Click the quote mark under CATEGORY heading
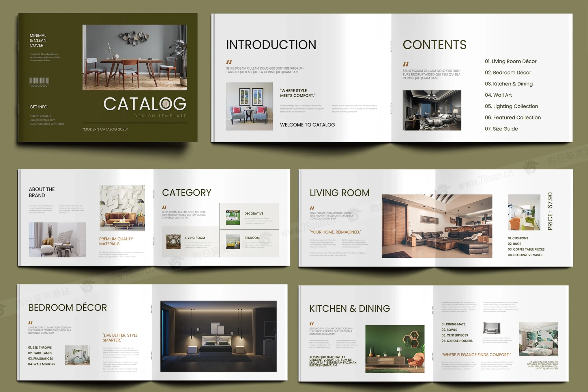 (x=164, y=207)
